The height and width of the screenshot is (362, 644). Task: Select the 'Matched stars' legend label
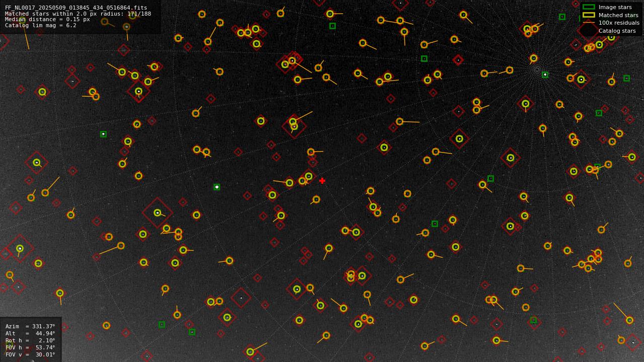[618, 15]
